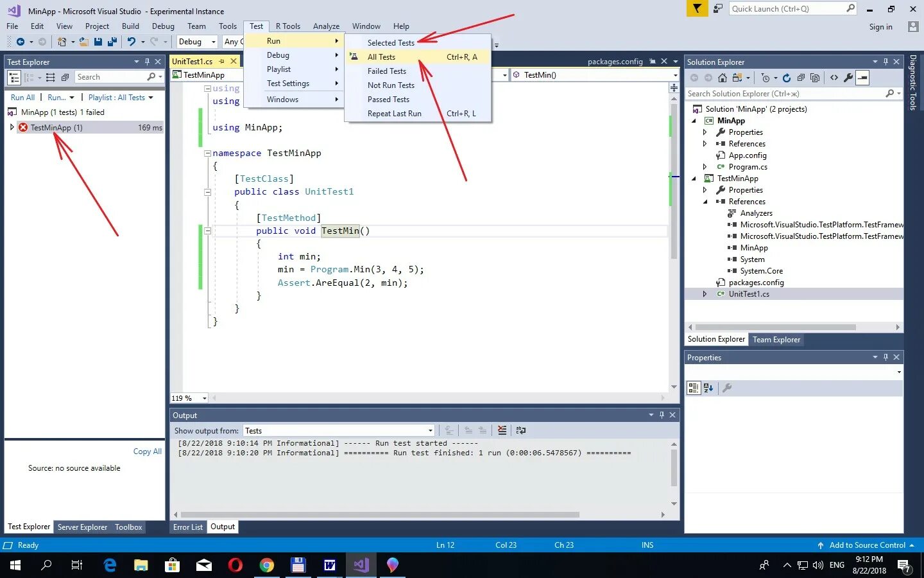Toggle Word Wrap in Output toolbar
The height and width of the screenshot is (578, 924).
tap(521, 430)
